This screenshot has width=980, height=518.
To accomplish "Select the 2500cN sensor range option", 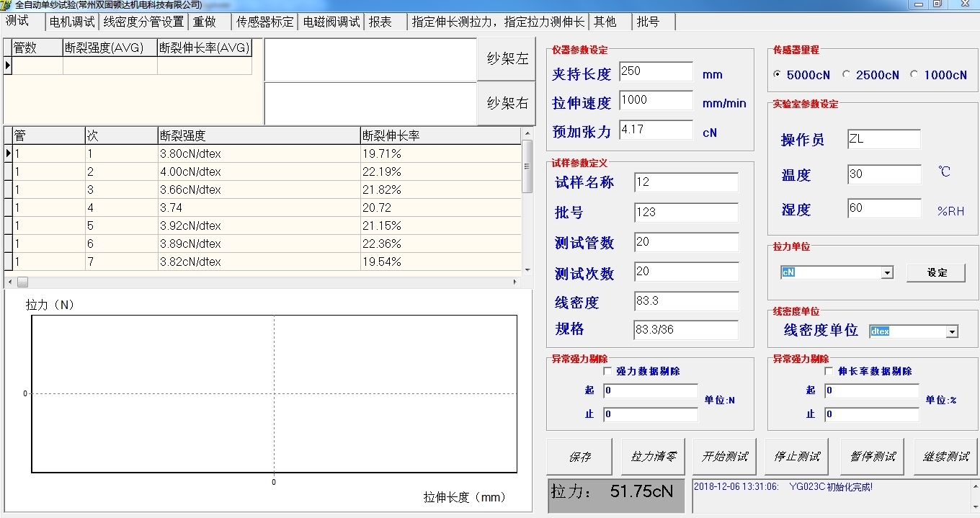I will point(847,74).
